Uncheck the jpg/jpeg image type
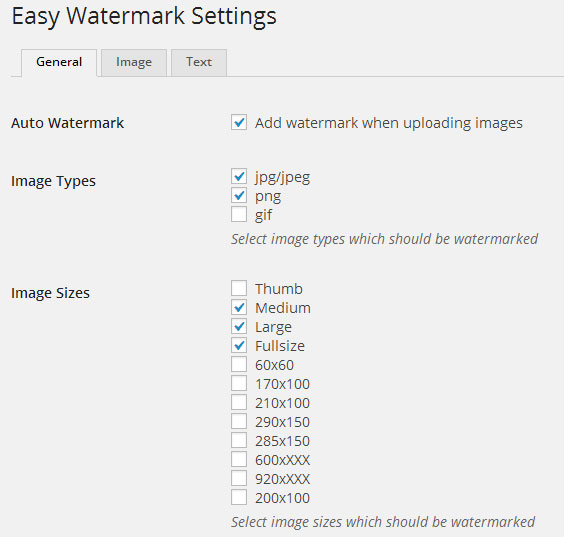This screenshot has width=564, height=537. (239, 176)
